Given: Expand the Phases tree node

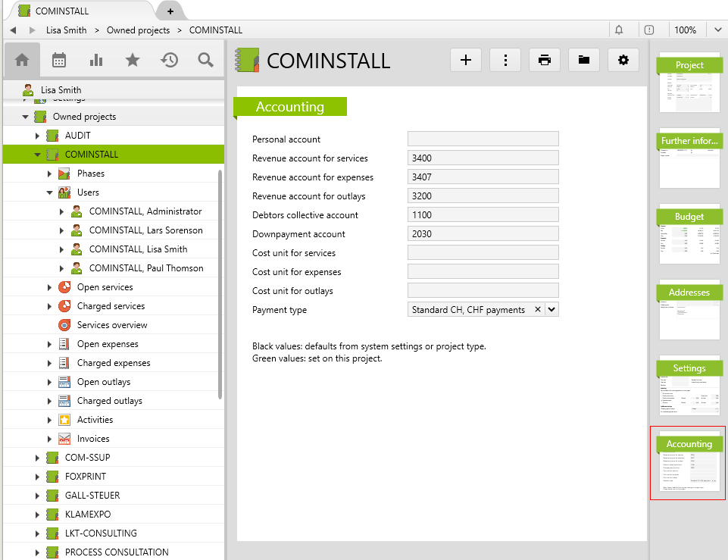Looking at the screenshot, I should pos(49,174).
